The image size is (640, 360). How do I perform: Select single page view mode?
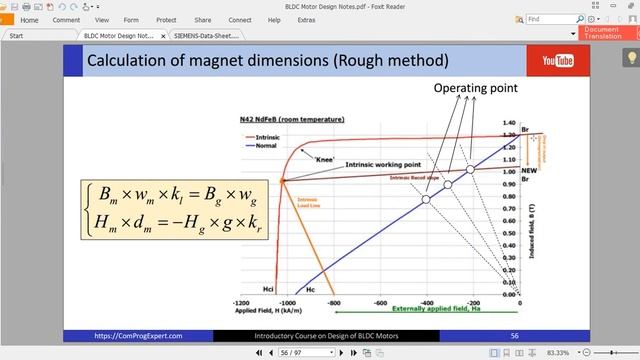click(494, 353)
